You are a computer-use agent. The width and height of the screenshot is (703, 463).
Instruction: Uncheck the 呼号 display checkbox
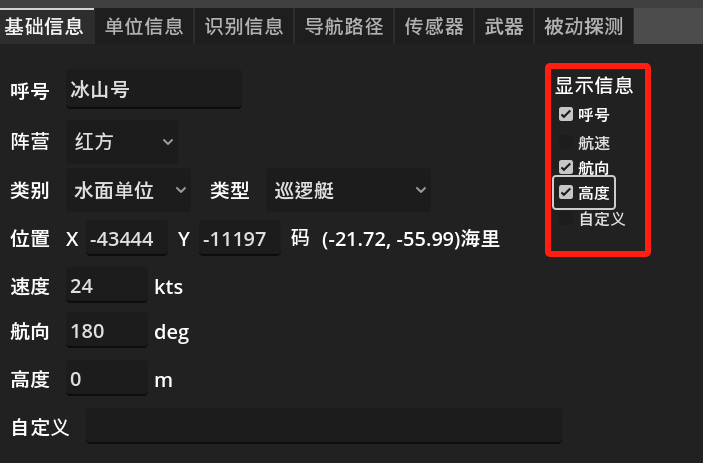(566, 114)
